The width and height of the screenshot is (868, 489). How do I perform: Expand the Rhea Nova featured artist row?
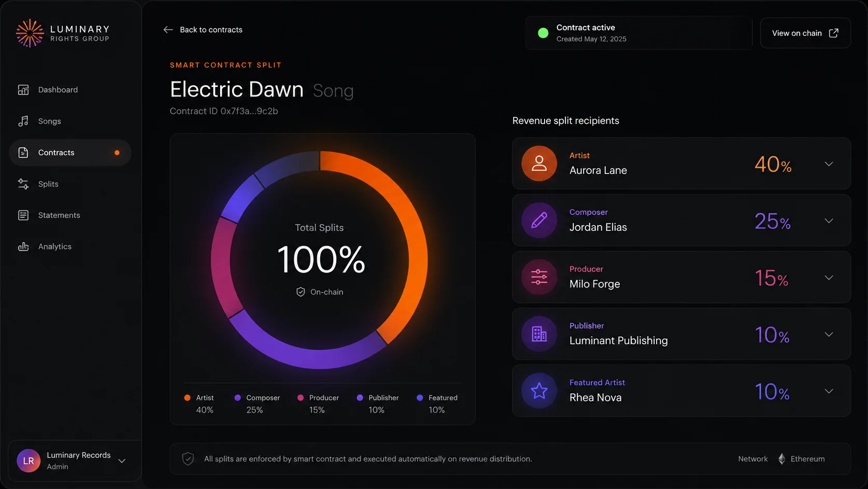coord(829,391)
